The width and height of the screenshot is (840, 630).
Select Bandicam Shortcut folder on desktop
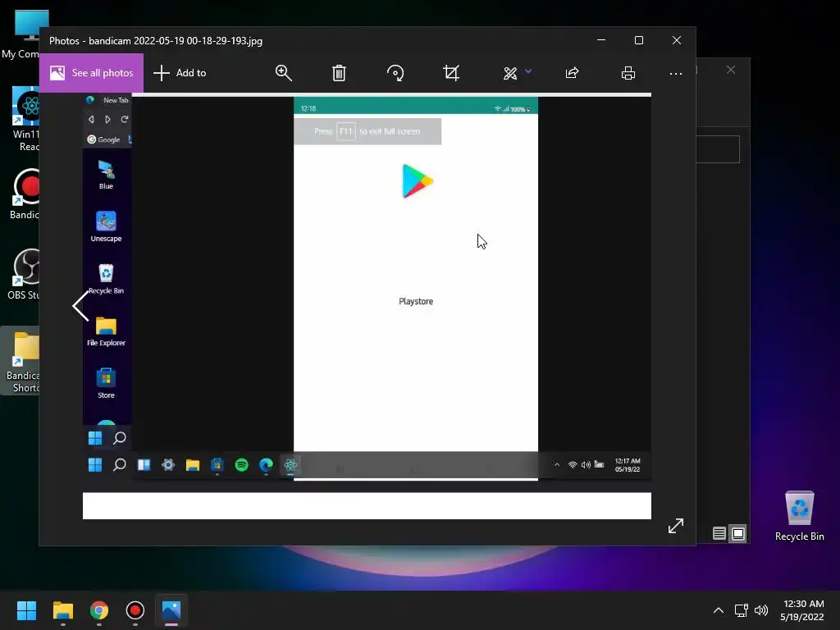pos(21,362)
